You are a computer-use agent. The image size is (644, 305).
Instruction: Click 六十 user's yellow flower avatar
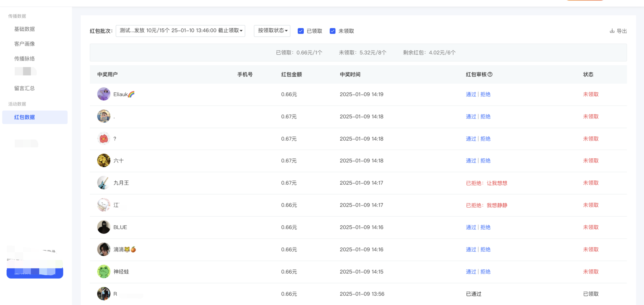[x=103, y=160]
